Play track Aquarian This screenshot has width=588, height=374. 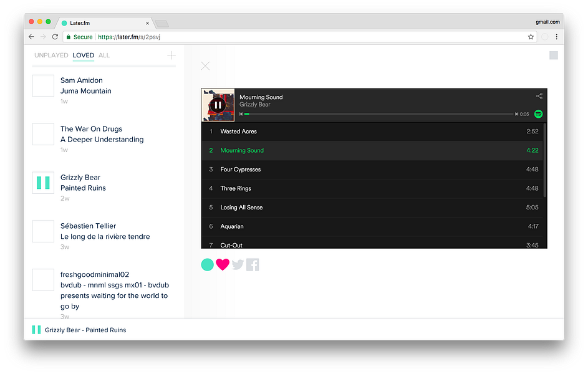[x=373, y=226]
